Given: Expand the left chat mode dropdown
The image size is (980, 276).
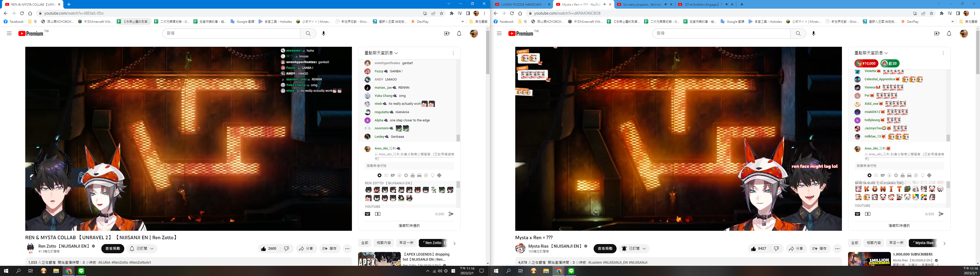Looking at the screenshot, I should [381, 53].
